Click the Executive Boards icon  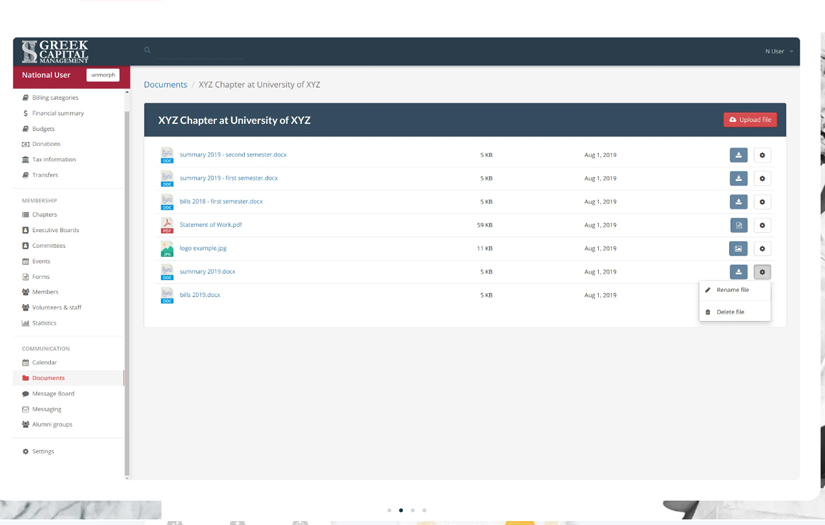[x=25, y=230]
